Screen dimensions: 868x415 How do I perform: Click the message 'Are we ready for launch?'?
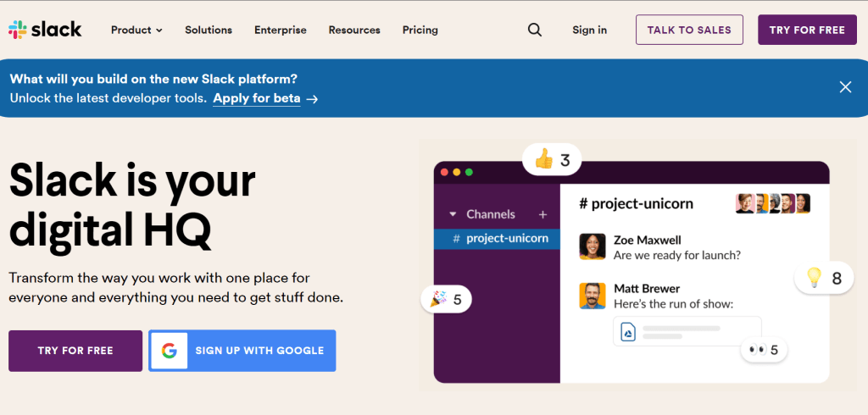pos(677,256)
